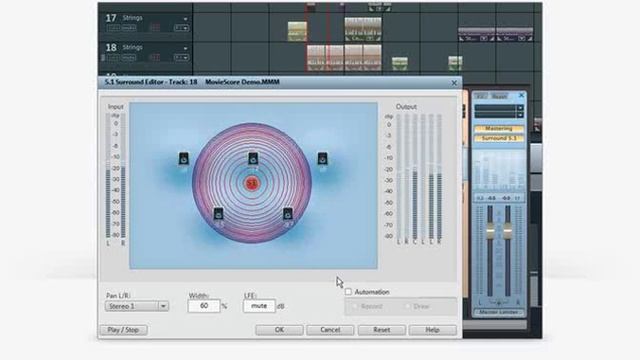Toggle the second small button on track 17
This screenshot has width=640, height=360.
[129, 28]
